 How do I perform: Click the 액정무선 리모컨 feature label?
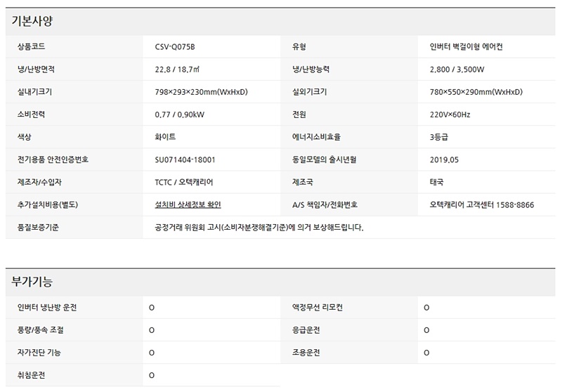318,308
